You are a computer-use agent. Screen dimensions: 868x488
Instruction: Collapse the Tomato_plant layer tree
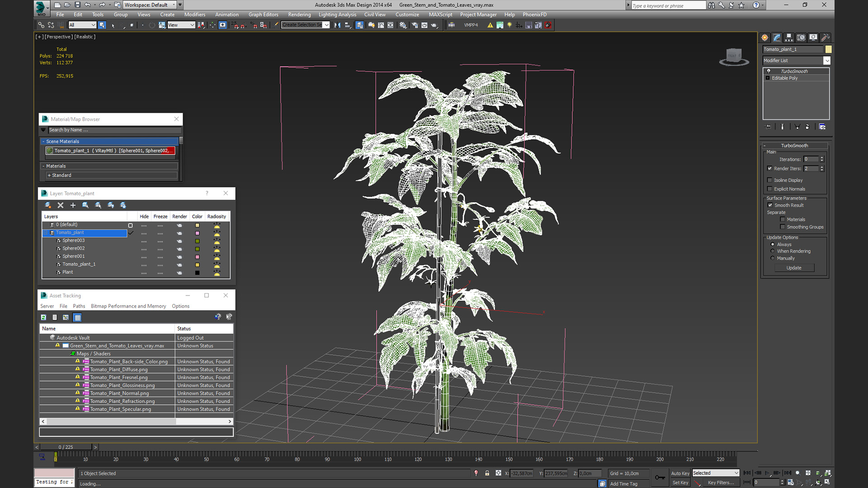pyautogui.click(x=45, y=233)
